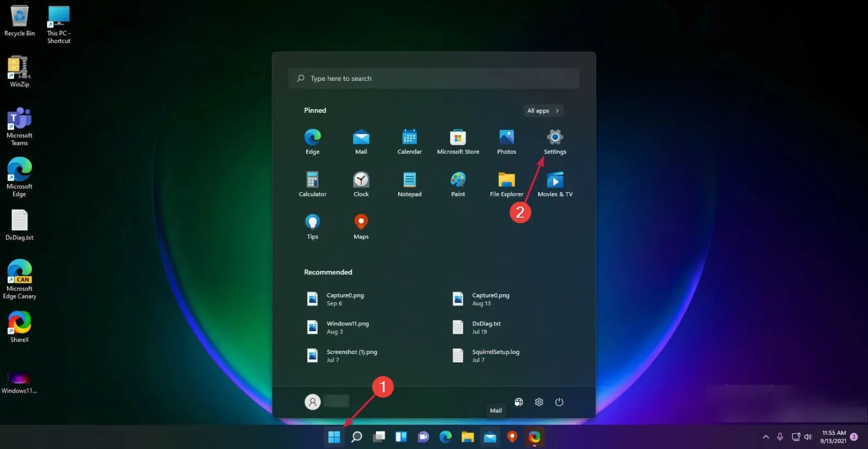Image resolution: width=868 pixels, height=449 pixels.
Task: Open the Movies & TV app
Action: point(555,184)
